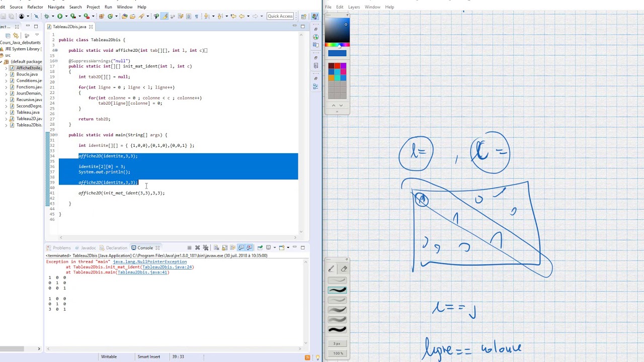Collapse the main method at line 30
Screen dimensions: 644x362
tap(56, 135)
